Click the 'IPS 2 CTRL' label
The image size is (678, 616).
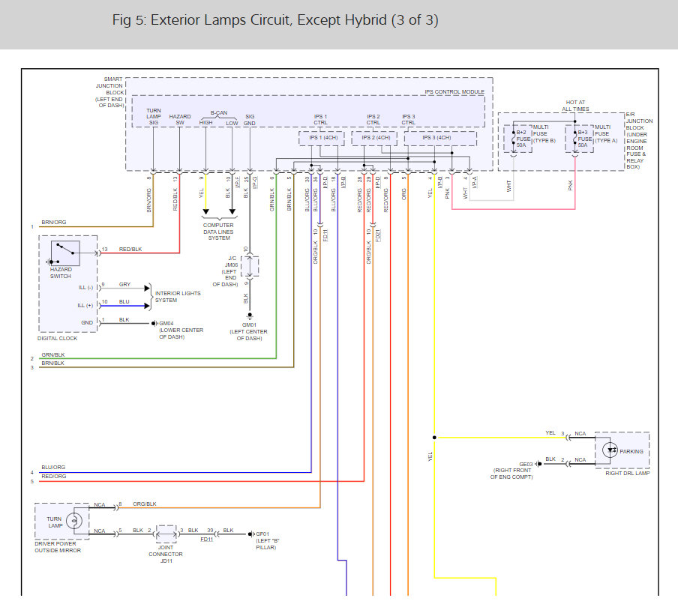tap(373, 120)
